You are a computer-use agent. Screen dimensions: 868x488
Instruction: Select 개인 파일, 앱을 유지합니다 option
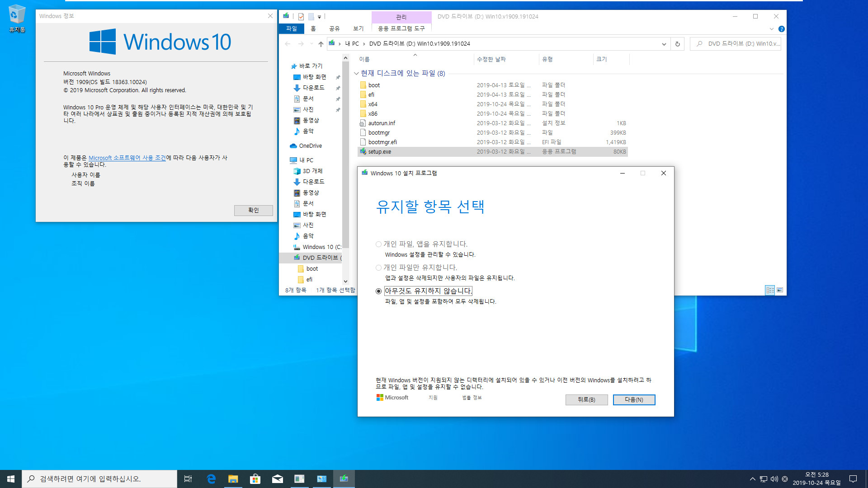coord(421,244)
